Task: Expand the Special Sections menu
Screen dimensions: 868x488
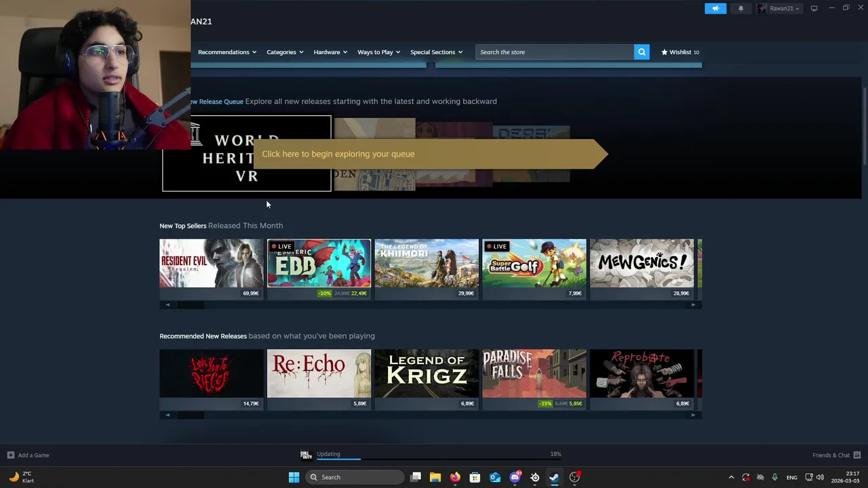Action: point(436,52)
